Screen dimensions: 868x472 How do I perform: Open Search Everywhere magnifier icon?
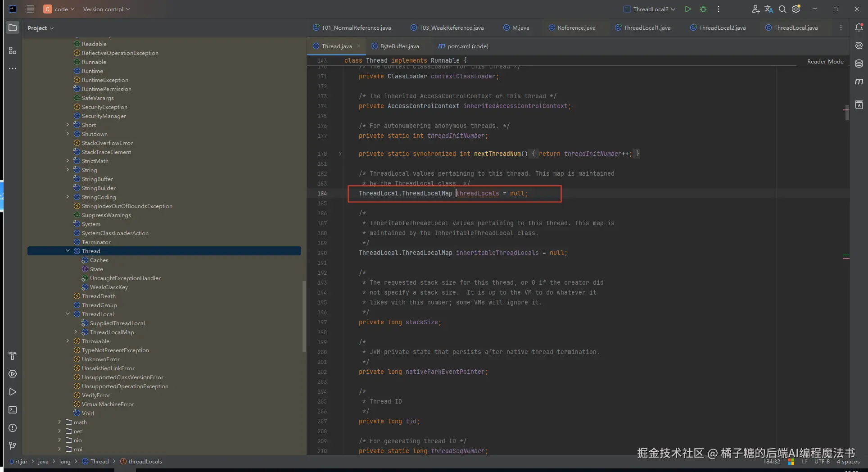tap(782, 9)
